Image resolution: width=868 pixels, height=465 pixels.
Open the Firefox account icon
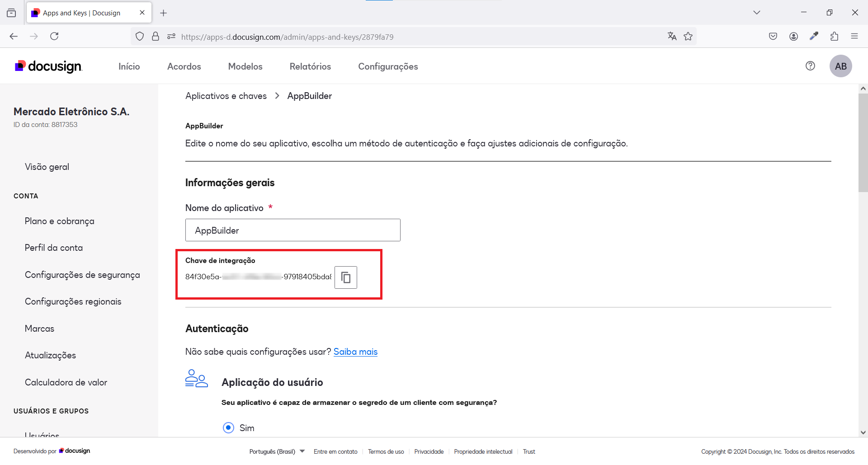click(x=793, y=37)
